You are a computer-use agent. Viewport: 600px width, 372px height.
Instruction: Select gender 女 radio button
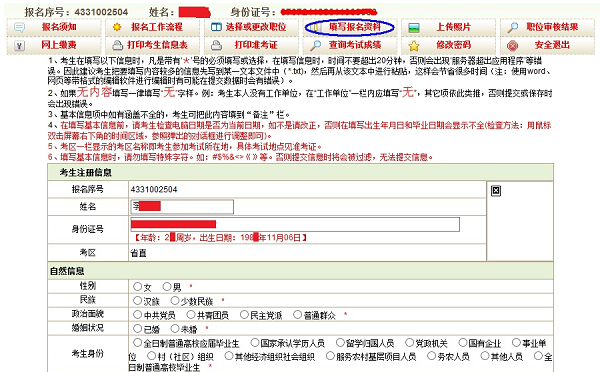137,286
